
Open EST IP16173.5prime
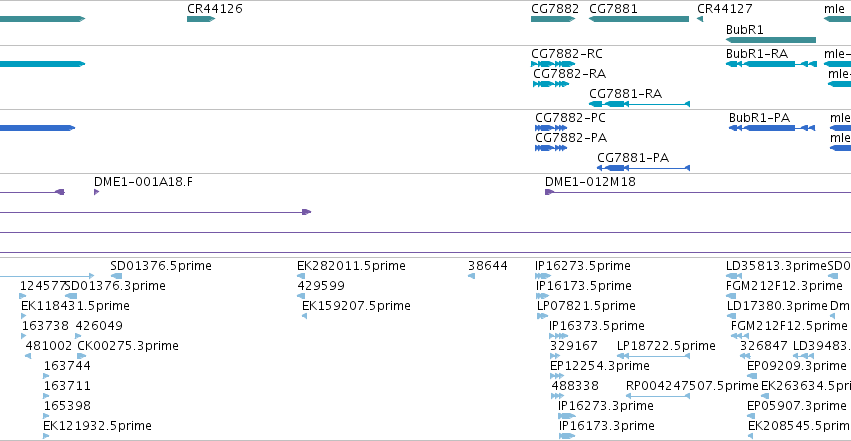542,296
